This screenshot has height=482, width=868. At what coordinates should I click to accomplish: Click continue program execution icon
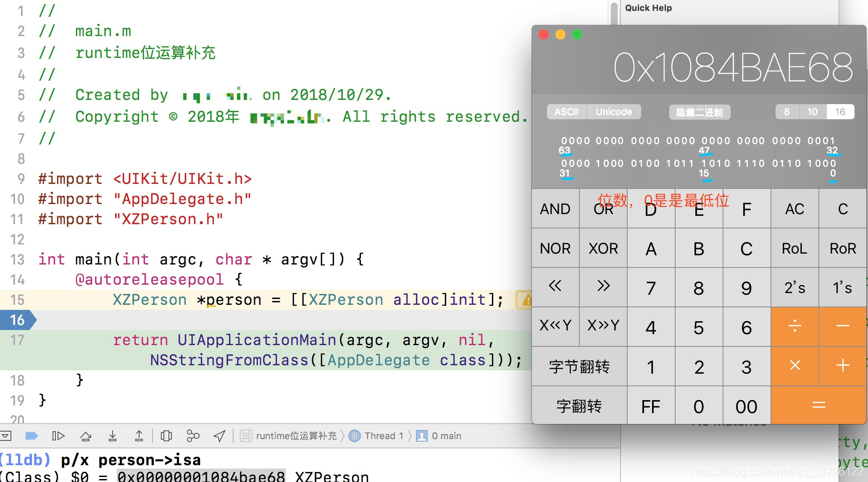pyautogui.click(x=58, y=436)
